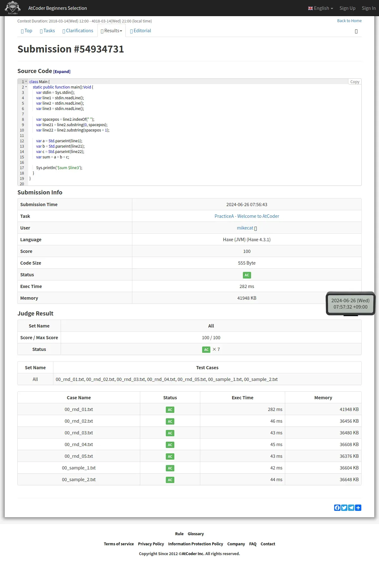Collapse code fold arrow on line 1
Screen dimensions: 379x588
coord(26,82)
